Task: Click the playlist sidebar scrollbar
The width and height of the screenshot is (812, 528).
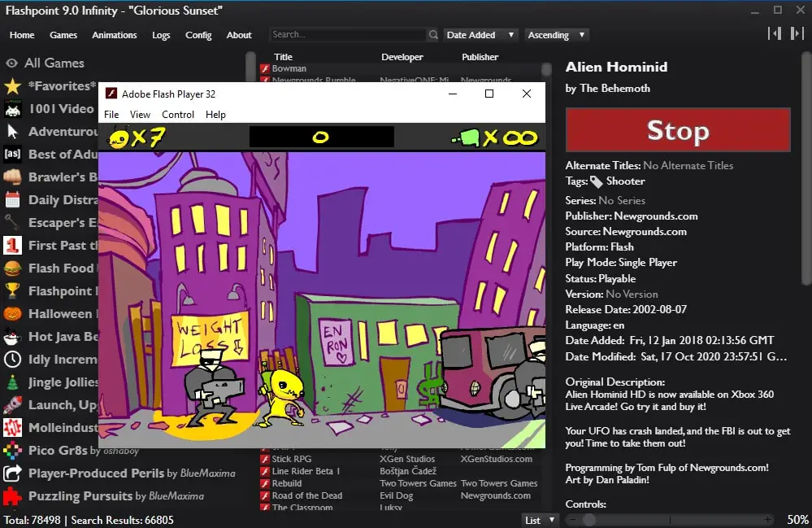Action: pyautogui.click(x=250, y=68)
